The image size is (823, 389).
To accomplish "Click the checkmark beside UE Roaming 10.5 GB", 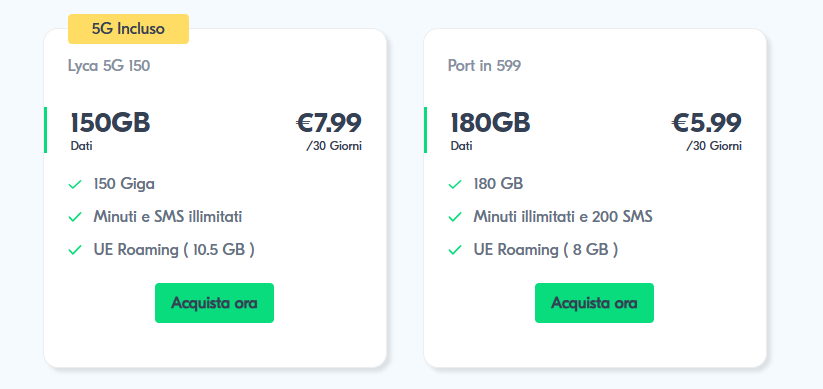I will click(75, 250).
